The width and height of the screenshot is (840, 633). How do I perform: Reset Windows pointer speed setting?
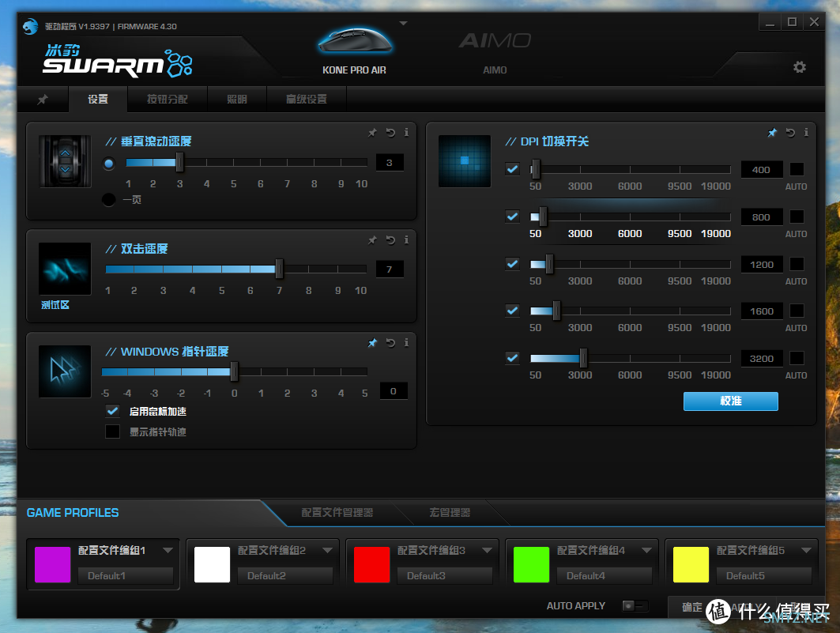click(x=390, y=343)
